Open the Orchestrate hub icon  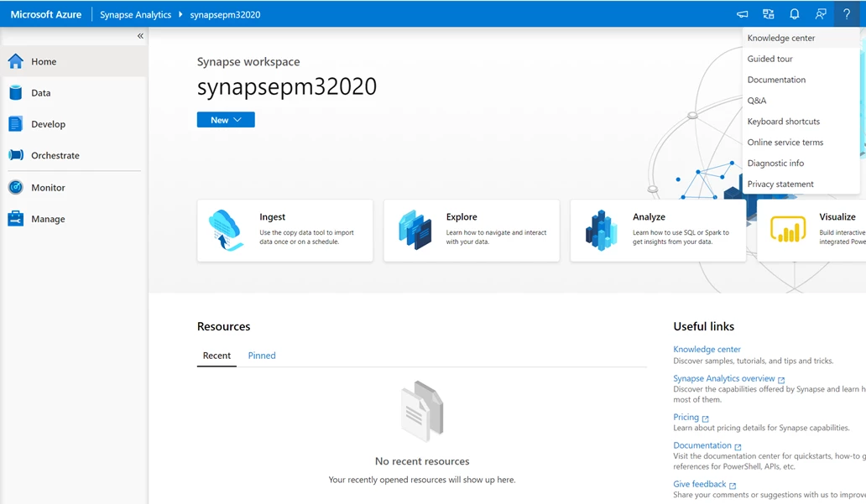(x=16, y=155)
